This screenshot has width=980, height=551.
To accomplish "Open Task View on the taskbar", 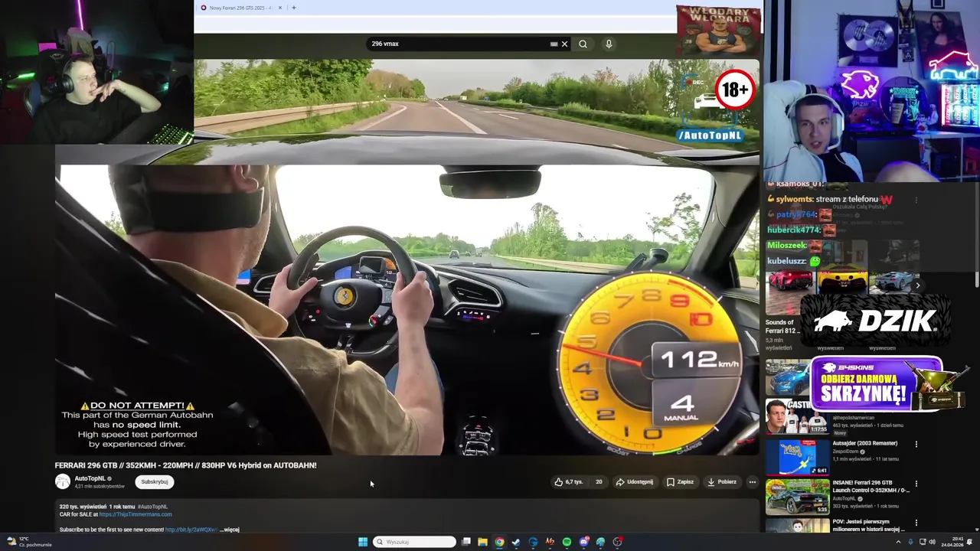I will 465,542.
